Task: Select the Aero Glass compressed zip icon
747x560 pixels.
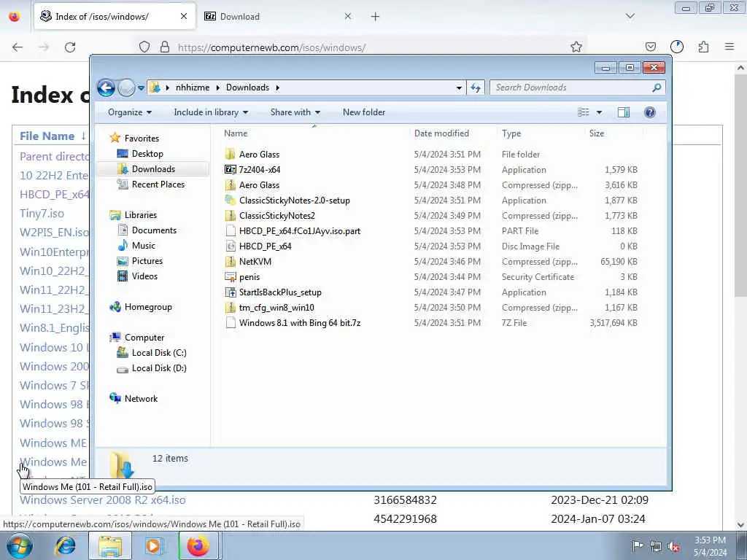Action: pos(230,184)
